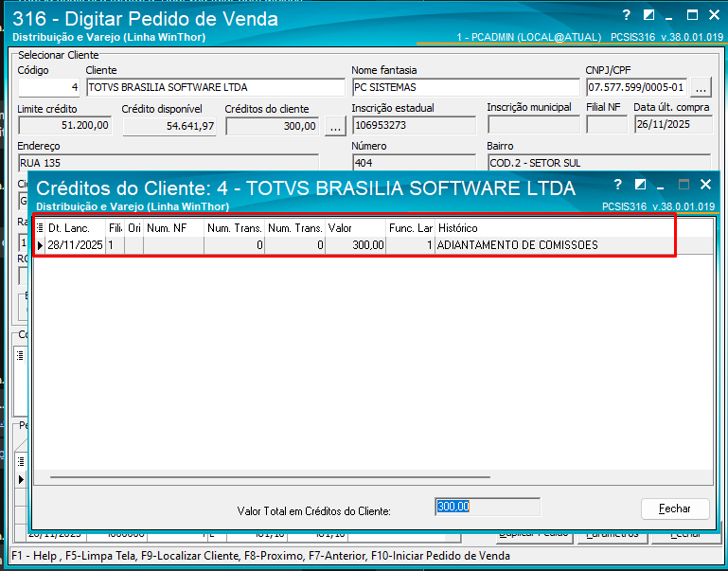Click the Histórico column header
Screen dimensions: 728x571
coord(574,228)
